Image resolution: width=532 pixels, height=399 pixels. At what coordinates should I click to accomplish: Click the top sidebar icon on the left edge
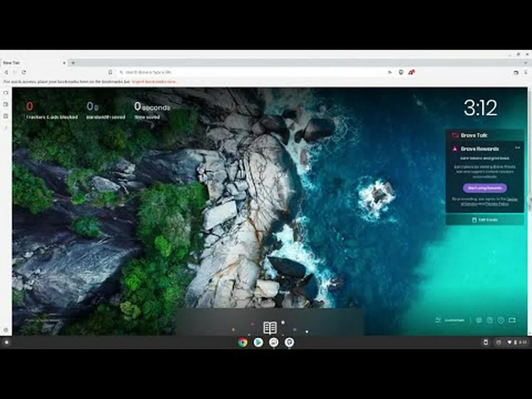[5, 93]
